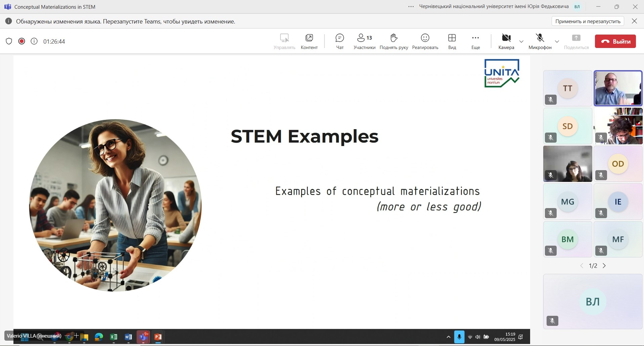Image resolution: width=644 pixels, height=346 pixels.
Task: Open the meeting info icon
Action: [x=34, y=41]
